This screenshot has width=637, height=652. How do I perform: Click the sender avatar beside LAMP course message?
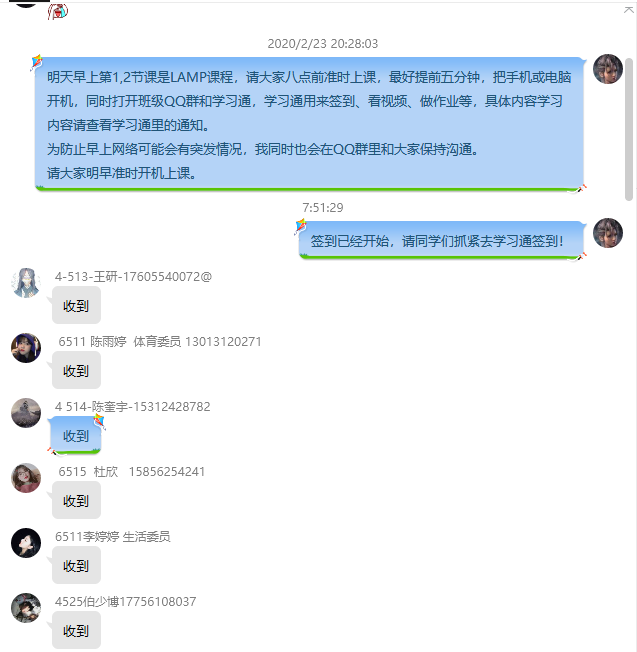pos(607,69)
